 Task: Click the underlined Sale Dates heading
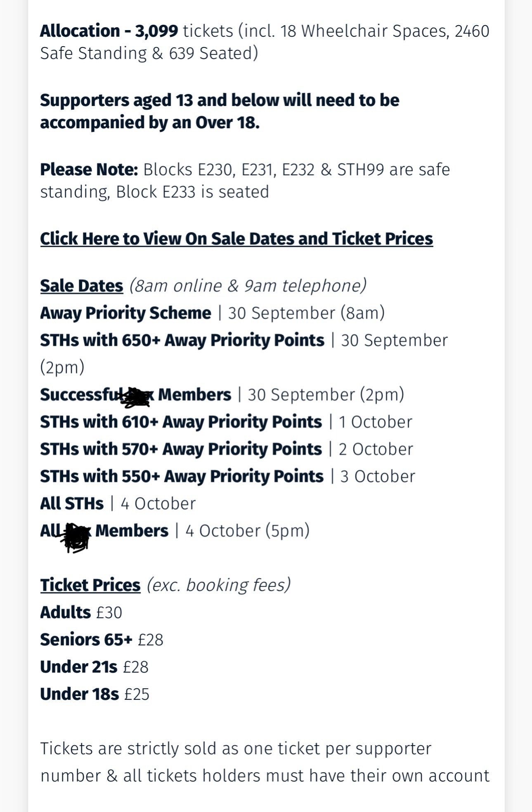82,286
